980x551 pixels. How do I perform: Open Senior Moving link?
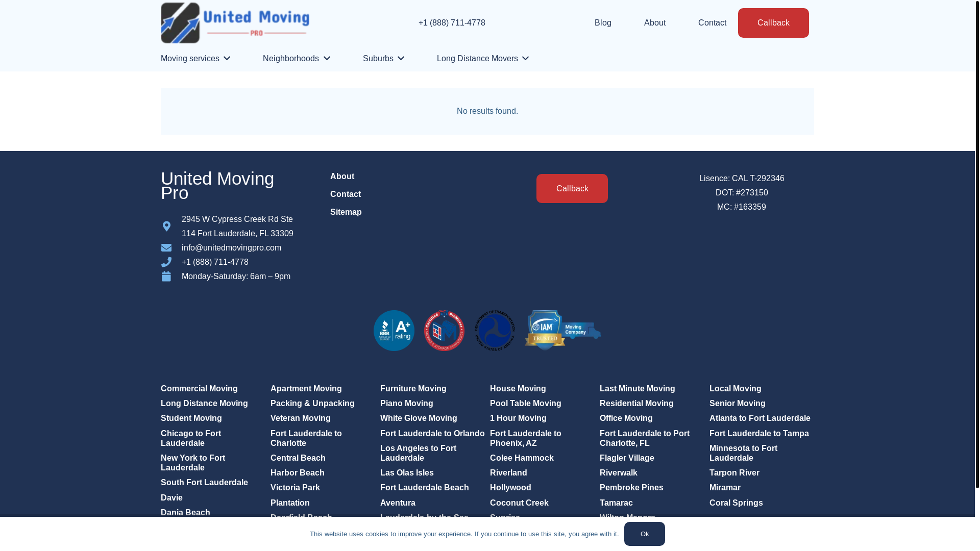(738, 404)
